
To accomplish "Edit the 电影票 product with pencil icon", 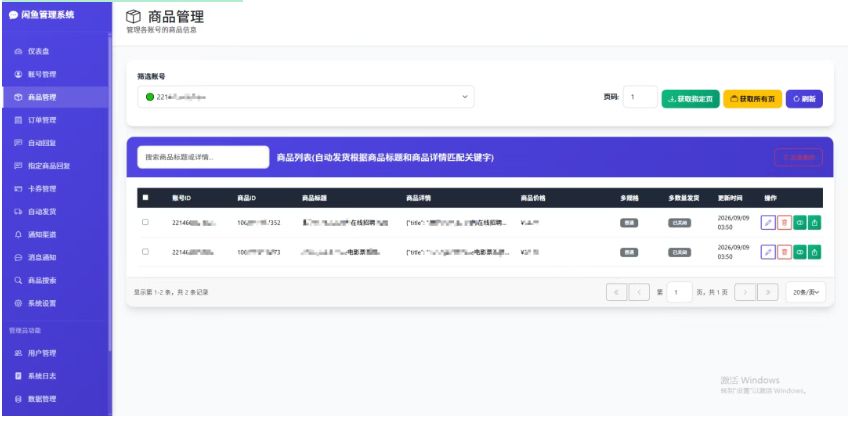I will tap(768, 251).
